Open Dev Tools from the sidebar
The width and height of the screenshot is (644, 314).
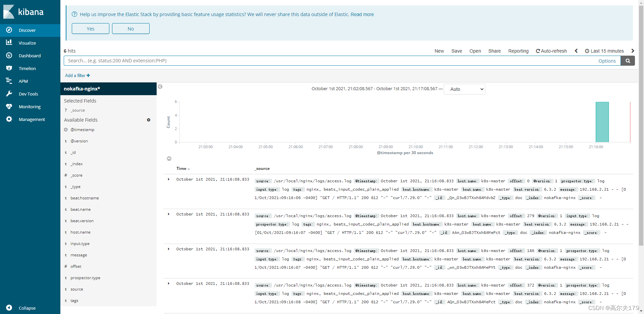tap(29, 93)
